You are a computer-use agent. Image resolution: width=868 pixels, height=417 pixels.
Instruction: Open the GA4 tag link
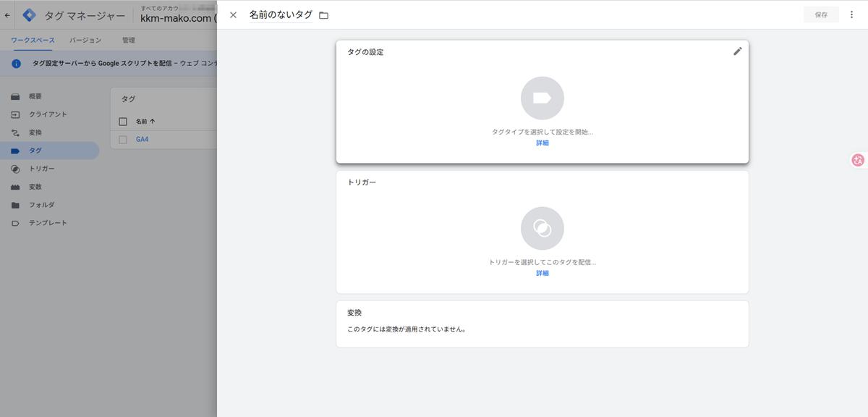[x=142, y=140]
